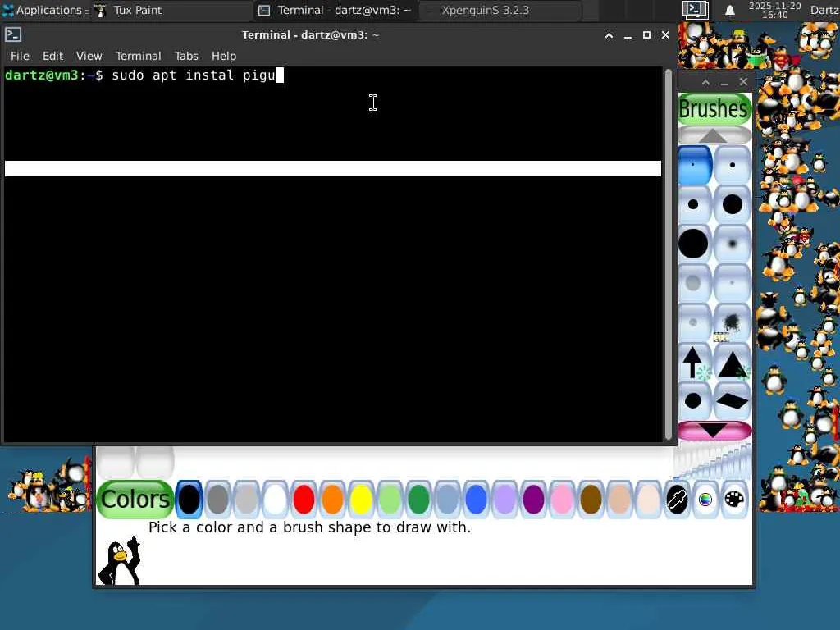
Task: Choose the yellow color swatch
Action: pyautogui.click(x=361, y=500)
